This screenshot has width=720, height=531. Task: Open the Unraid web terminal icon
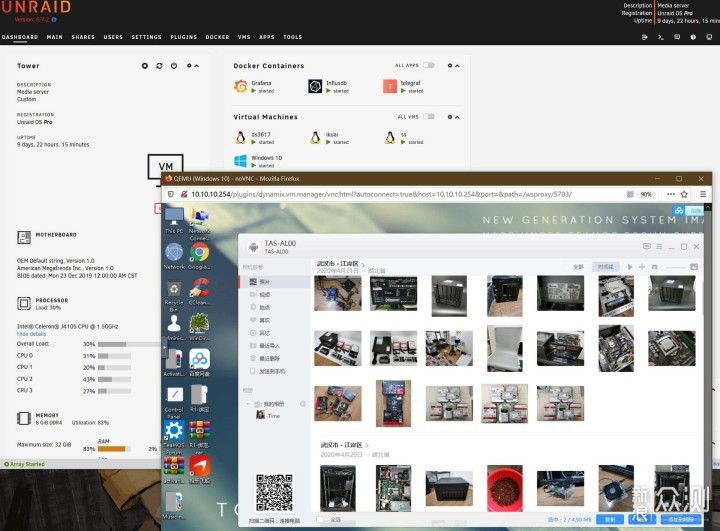660,37
